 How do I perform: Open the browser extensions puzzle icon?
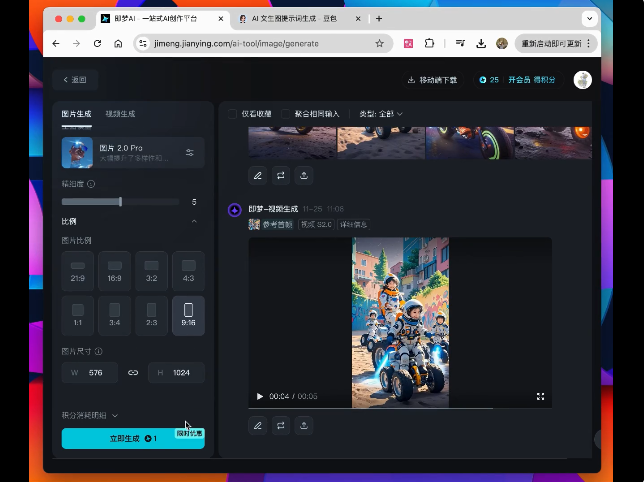click(x=429, y=44)
